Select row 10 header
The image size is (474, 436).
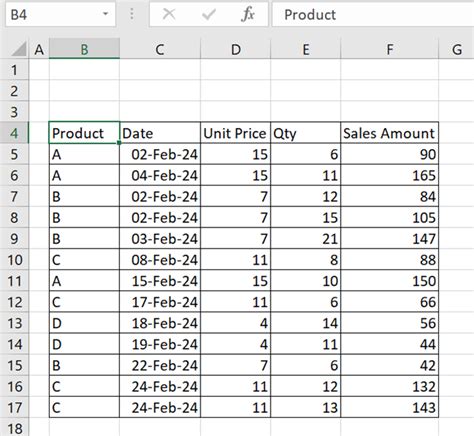(14, 260)
